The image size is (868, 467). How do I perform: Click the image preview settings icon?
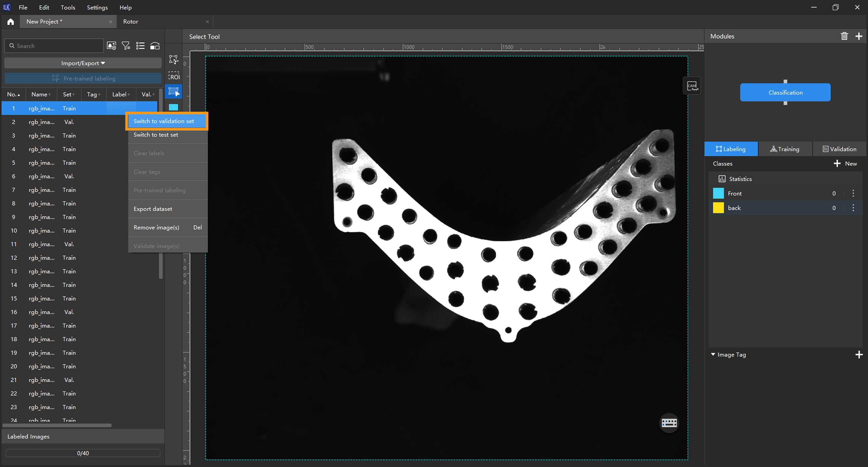point(111,46)
